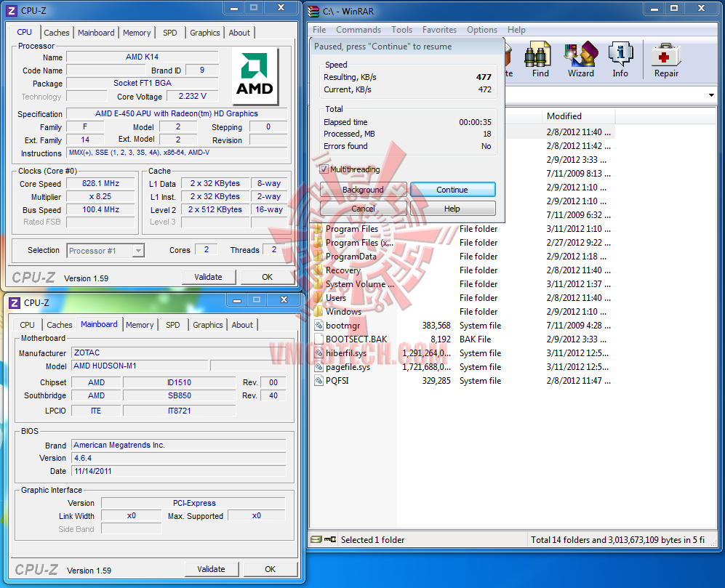Click the Help button in WinRAR dialog
The width and height of the screenshot is (725, 588).
[x=452, y=209]
